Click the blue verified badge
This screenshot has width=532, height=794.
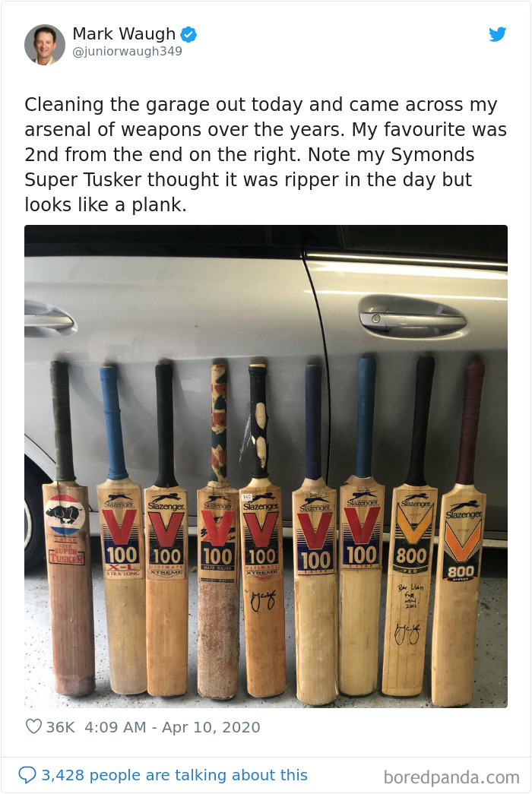click(x=188, y=34)
